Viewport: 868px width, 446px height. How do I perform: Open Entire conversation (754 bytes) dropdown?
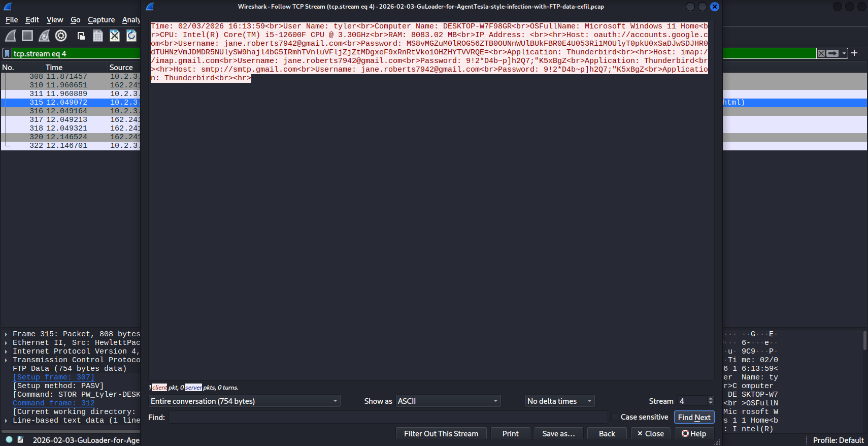coord(244,401)
